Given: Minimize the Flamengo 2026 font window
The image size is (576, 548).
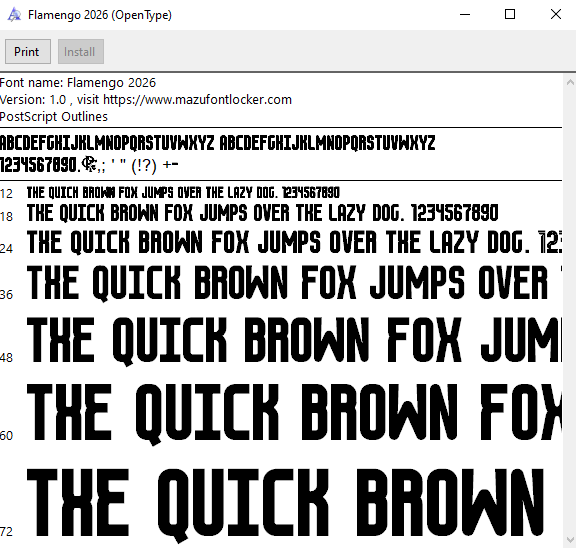Looking at the screenshot, I should (x=465, y=15).
